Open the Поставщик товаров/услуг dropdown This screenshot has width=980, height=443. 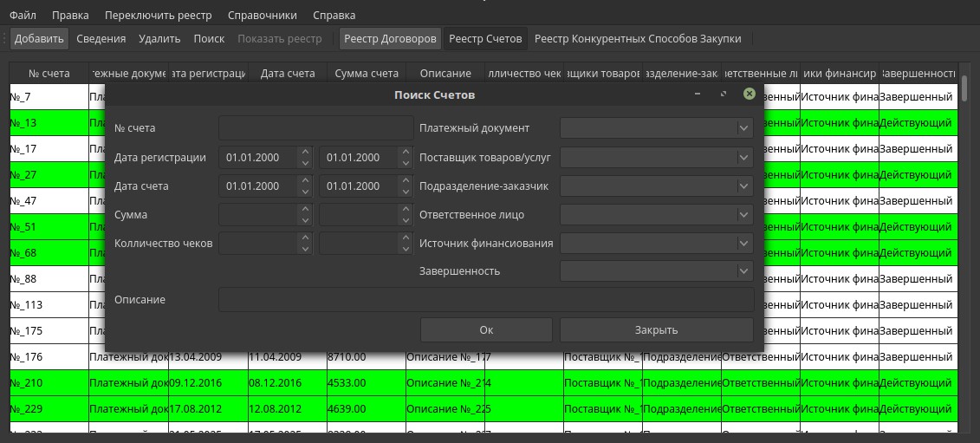pyautogui.click(x=656, y=157)
